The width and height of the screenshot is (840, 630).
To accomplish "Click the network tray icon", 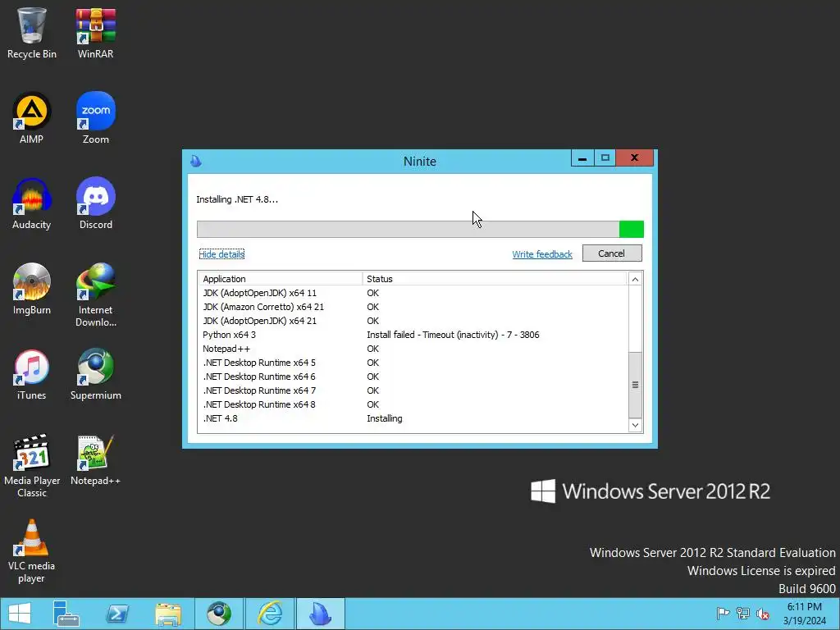I will (x=743, y=614).
